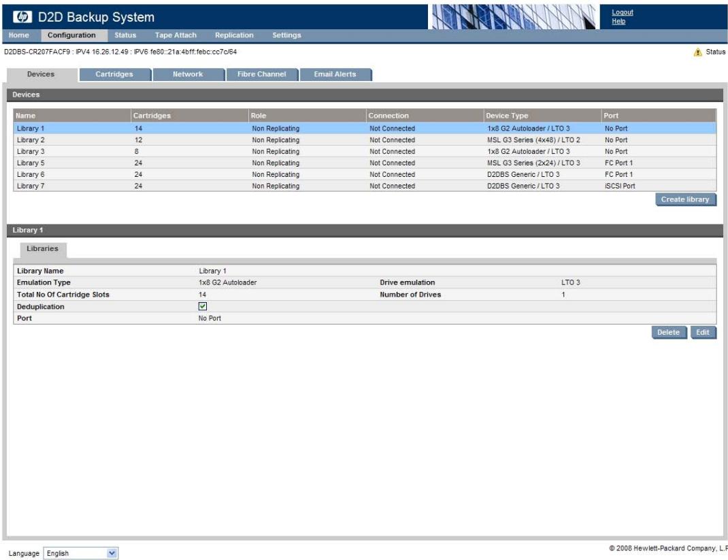Click the Status text in the top right
Screen dimensions: 728x560
pos(716,52)
